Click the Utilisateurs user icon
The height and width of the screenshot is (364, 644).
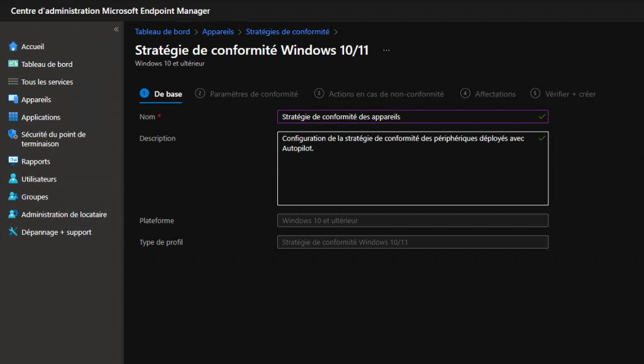(x=13, y=178)
